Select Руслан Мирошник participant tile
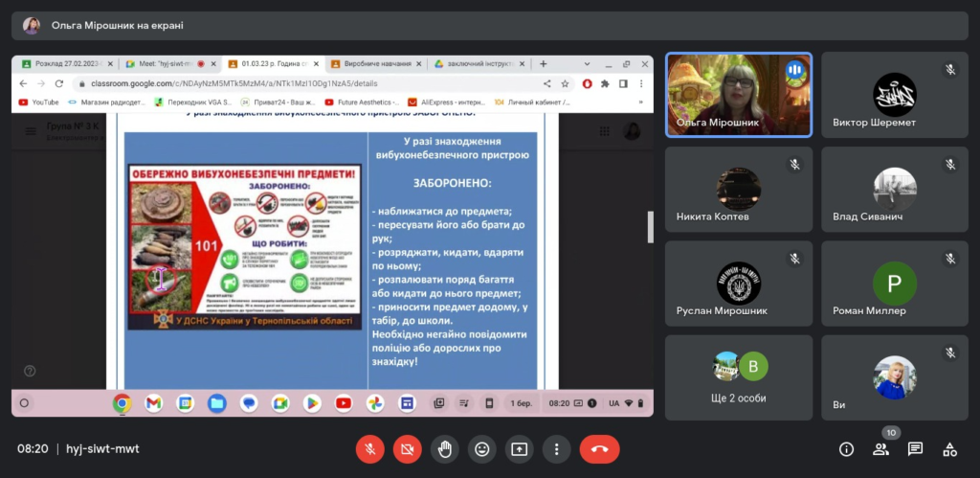Viewport: 980px width, 478px height. point(739,284)
